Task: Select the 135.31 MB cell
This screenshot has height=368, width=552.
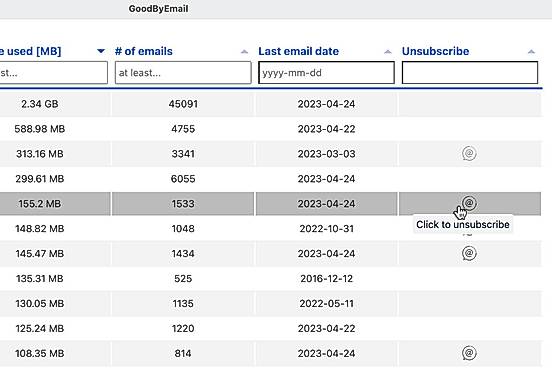Action: 55,279
